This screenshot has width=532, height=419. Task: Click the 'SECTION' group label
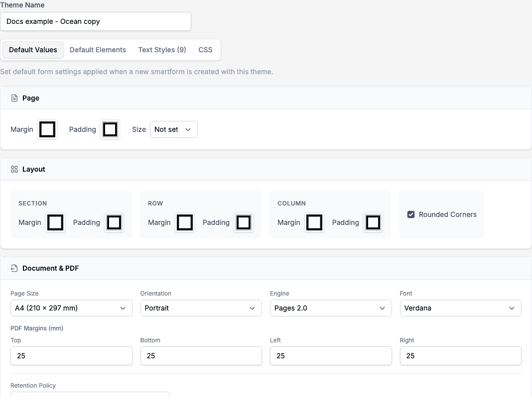coord(32,204)
